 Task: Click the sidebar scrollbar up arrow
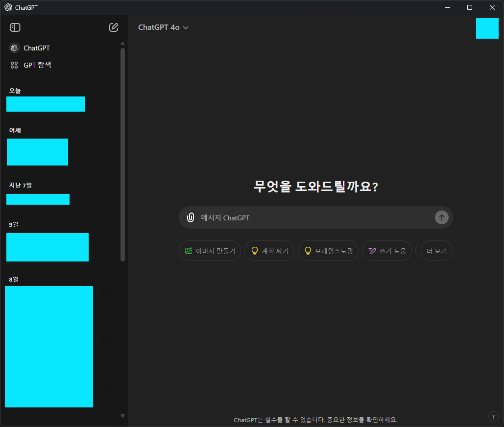[x=122, y=44]
